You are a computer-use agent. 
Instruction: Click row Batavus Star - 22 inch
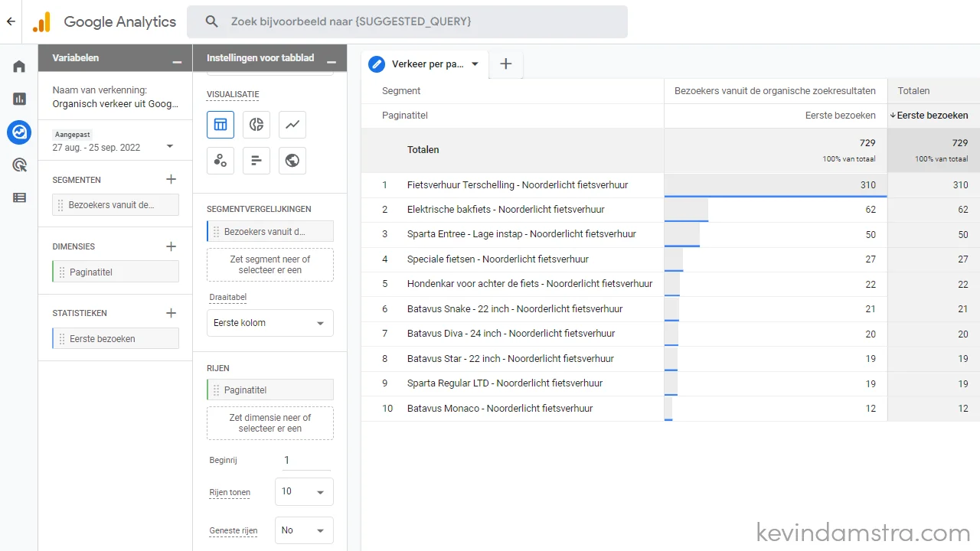[511, 359]
